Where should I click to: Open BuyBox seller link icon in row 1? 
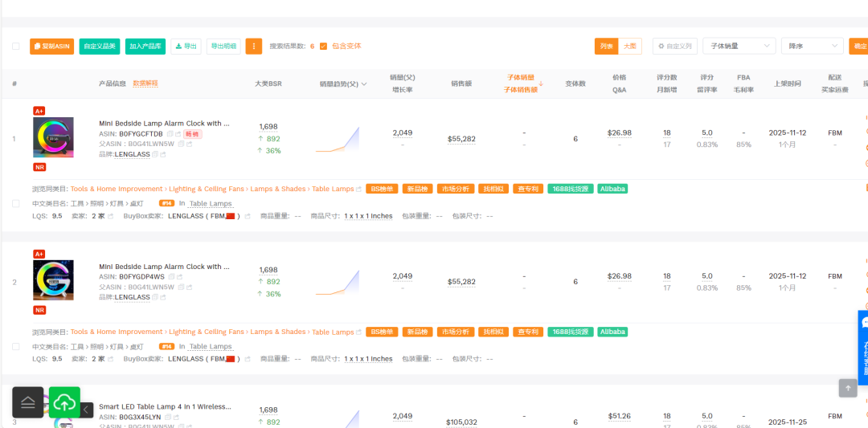click(x=248, y=216)
